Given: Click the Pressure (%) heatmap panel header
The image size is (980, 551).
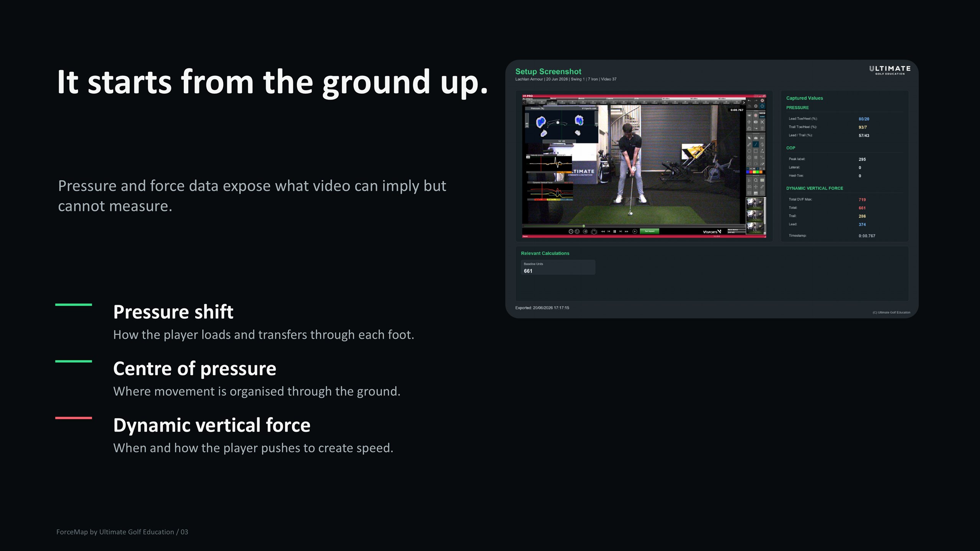Looking at the screenshot, I should (x=562, y=108).
